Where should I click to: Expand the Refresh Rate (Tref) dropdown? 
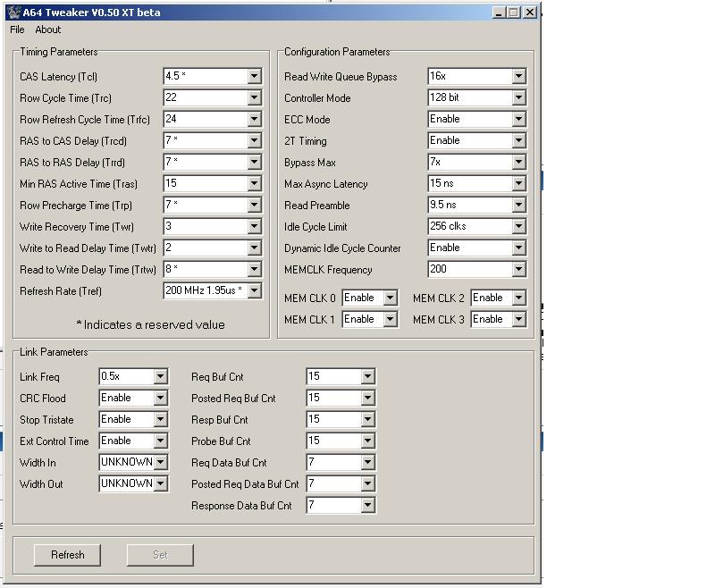(255, 290)
